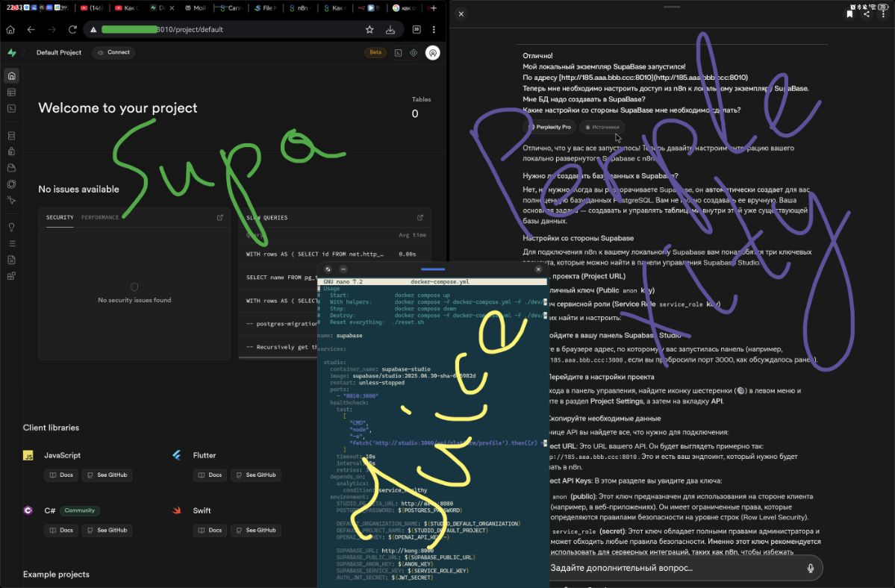Click the 'Avg time' column header
Image resolution: width=895 pixels, height=588 pixels.
coord(412,235)
